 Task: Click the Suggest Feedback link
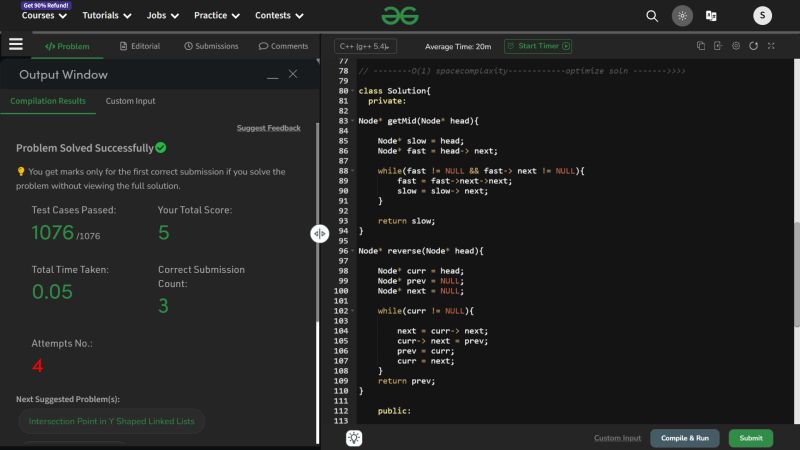tap(268, 128)
